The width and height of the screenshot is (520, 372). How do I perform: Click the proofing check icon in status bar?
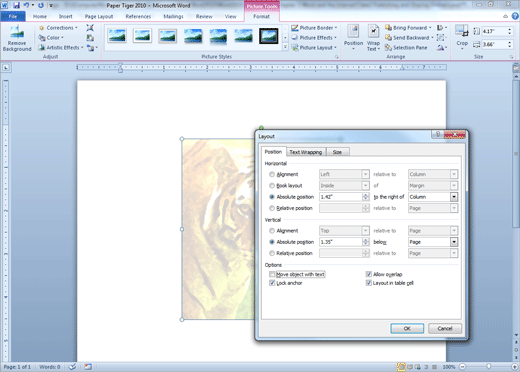pos(72,367)
